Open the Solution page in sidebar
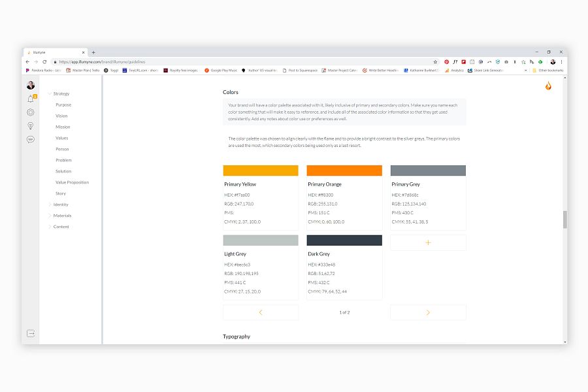Screen dimensions: 588x392 [63, 171]
